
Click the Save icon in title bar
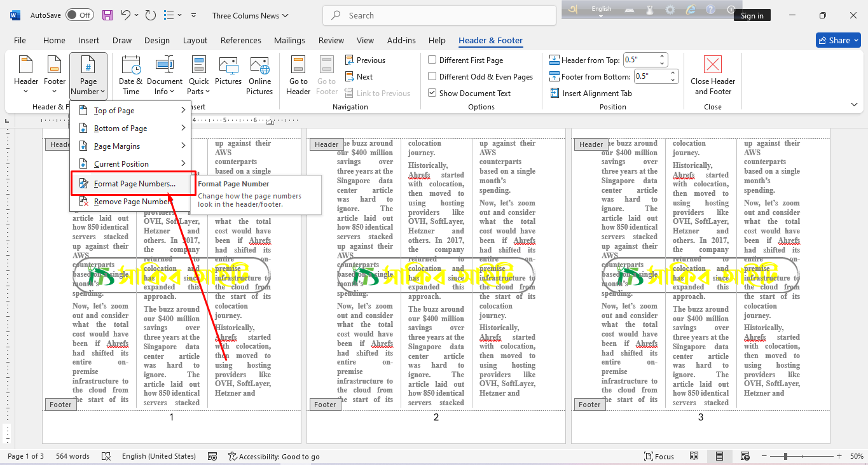pos(107,15)
